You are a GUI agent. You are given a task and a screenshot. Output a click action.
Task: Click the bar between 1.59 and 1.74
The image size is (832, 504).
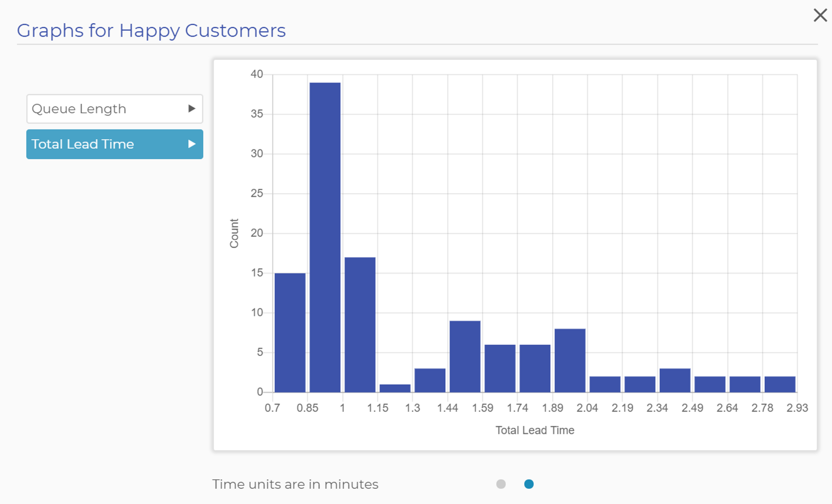click(500, 368)
